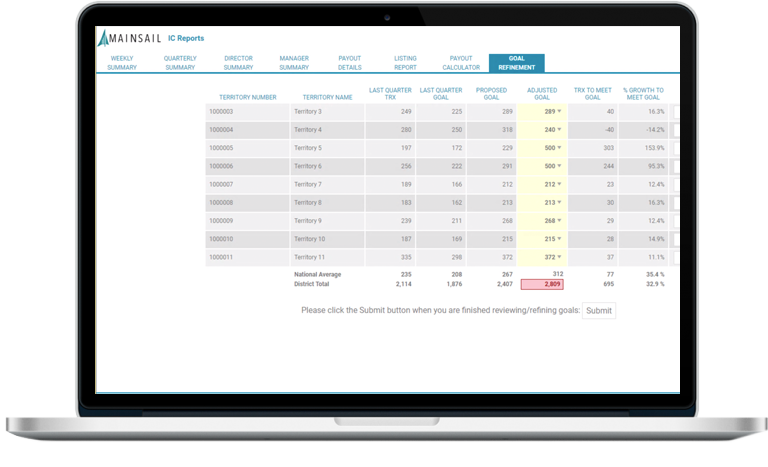Expand Territory 3 adjusted goal dropdown
768x467 pixels.
[x=560, y=112]
